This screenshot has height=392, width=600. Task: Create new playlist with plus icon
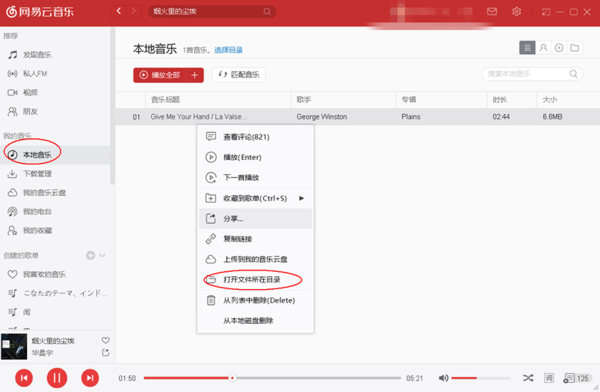point(90,255)
